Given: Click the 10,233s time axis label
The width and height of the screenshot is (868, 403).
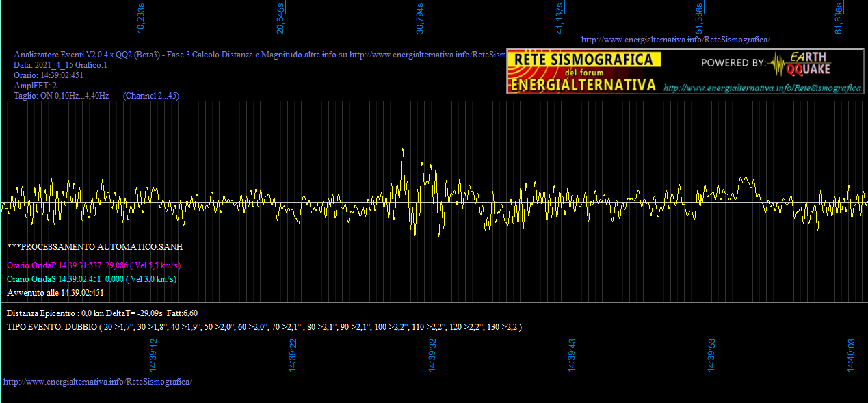Looking at the screenshot, I should (x=141, y=18).
